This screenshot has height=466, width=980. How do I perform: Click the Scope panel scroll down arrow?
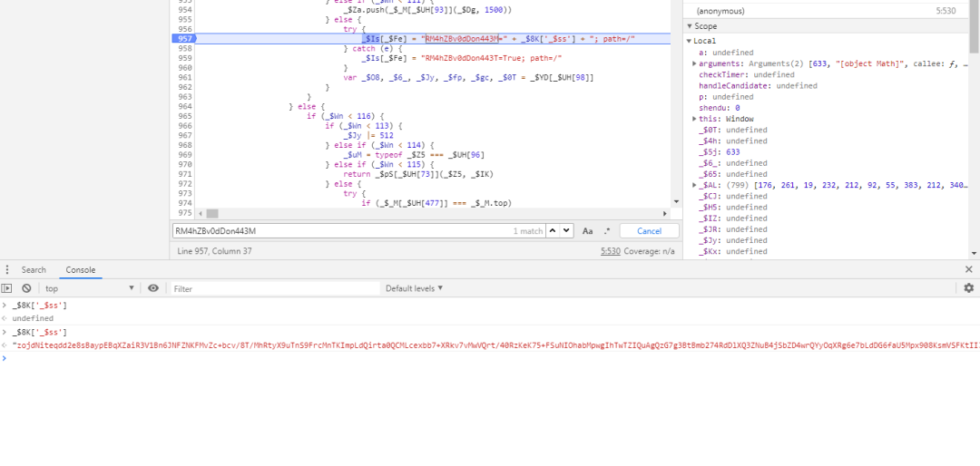coord(975,254)
